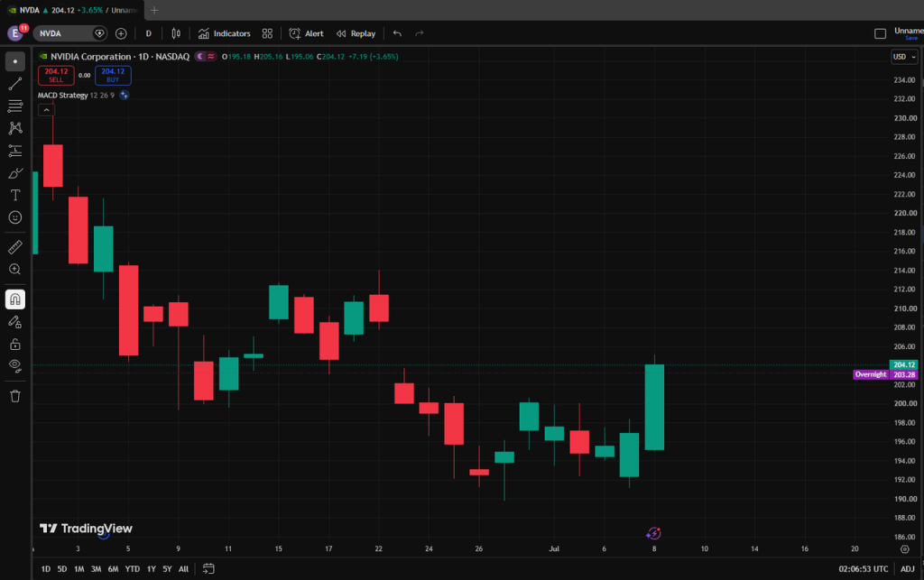The width and height of the screenshot is (924, 580).
Task: Select the ruler measure tool
Action: tap(15, 247)
